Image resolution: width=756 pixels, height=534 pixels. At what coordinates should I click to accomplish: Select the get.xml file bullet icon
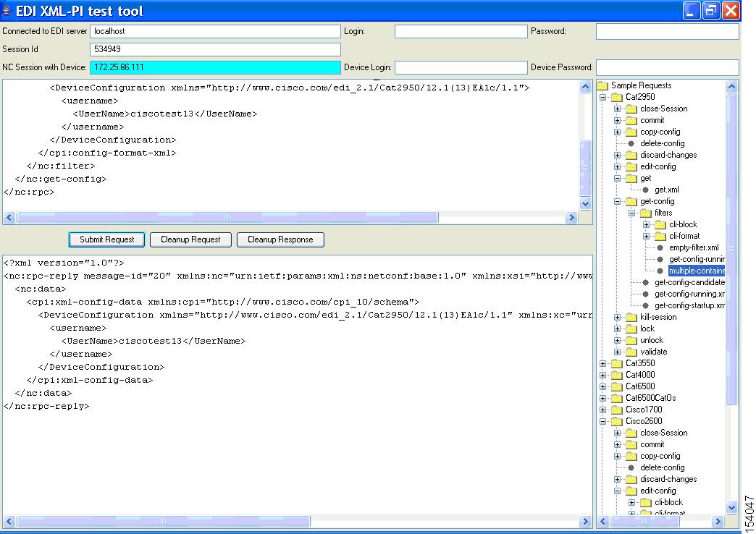pos(646,190)
